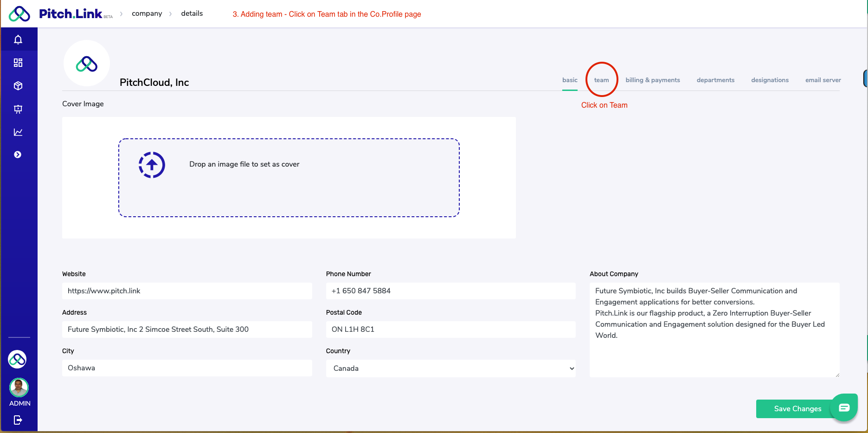Click the ADMIN user avatar
Screen dimensions: 868x433
[x=19, y=388]
